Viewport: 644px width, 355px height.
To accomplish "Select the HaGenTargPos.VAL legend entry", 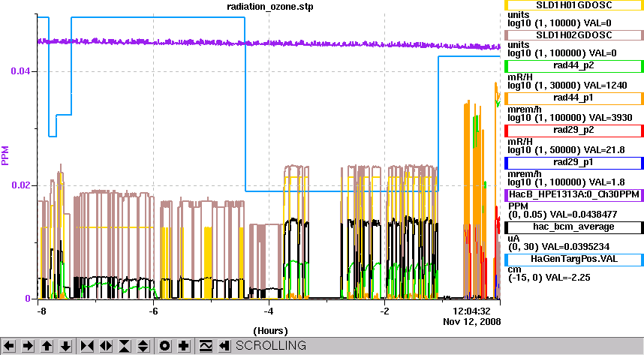I will tap(573, 259).
